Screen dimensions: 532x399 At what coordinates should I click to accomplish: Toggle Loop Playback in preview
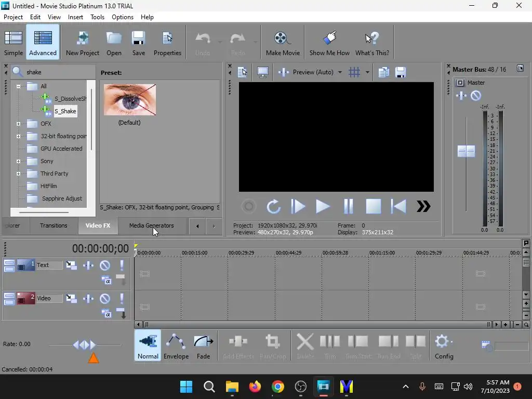point(273,206)
